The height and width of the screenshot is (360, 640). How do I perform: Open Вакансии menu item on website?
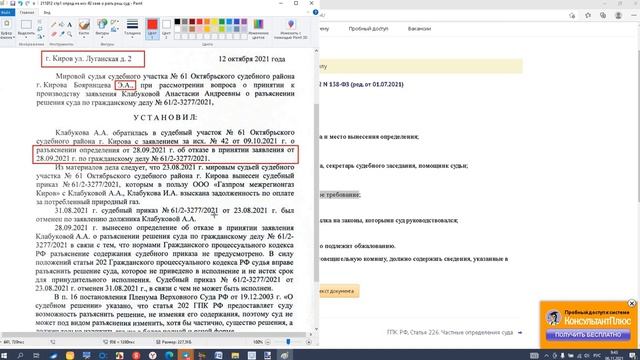(419, 29)
